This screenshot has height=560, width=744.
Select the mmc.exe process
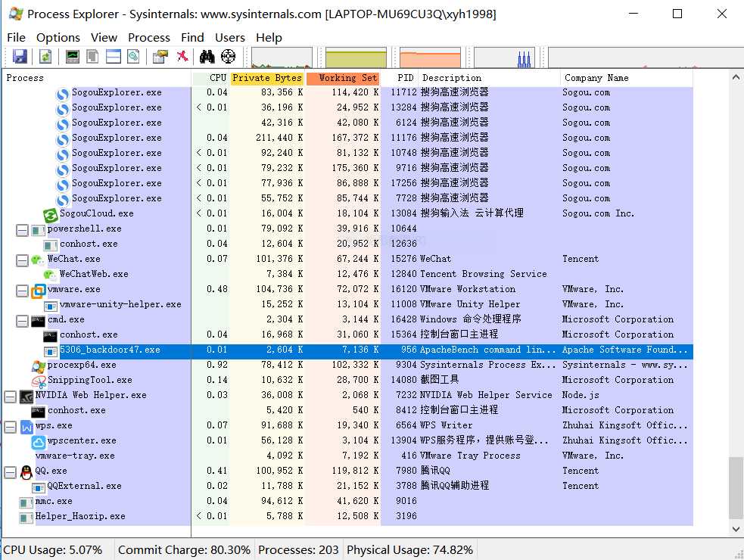[x=54, y=501]
